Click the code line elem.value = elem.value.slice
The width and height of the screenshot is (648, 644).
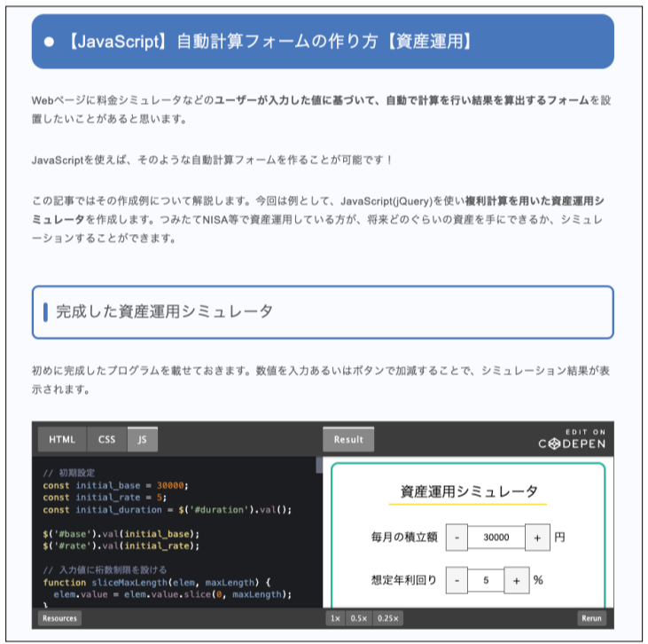[x=173, y=594]
